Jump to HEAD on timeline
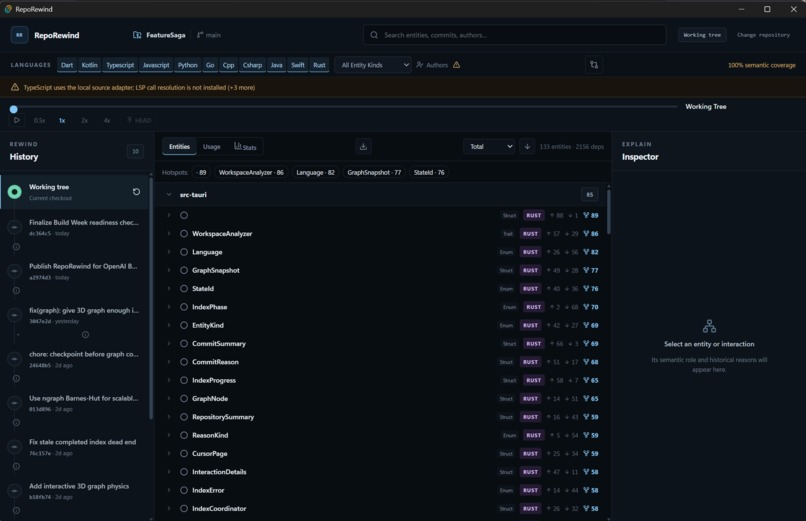Viewport: 806px width, 521px height. pos(139,120)
